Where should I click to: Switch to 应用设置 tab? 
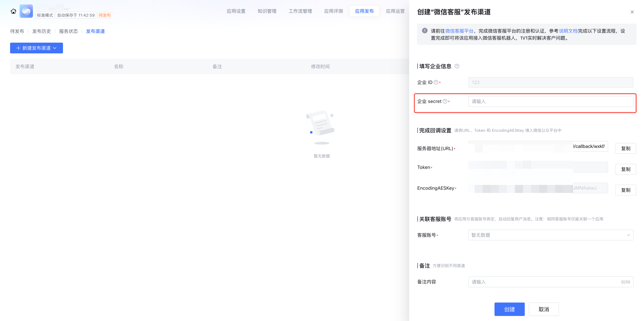tap(236, 11)
